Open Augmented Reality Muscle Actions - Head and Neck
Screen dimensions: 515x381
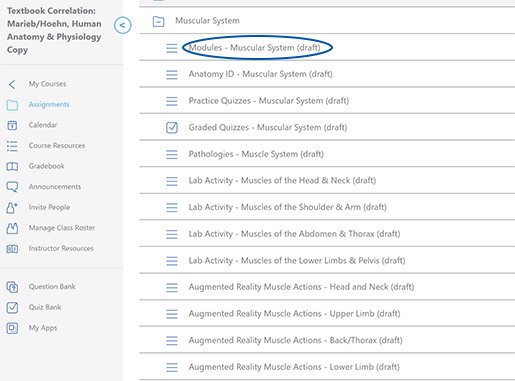(301, 287)
